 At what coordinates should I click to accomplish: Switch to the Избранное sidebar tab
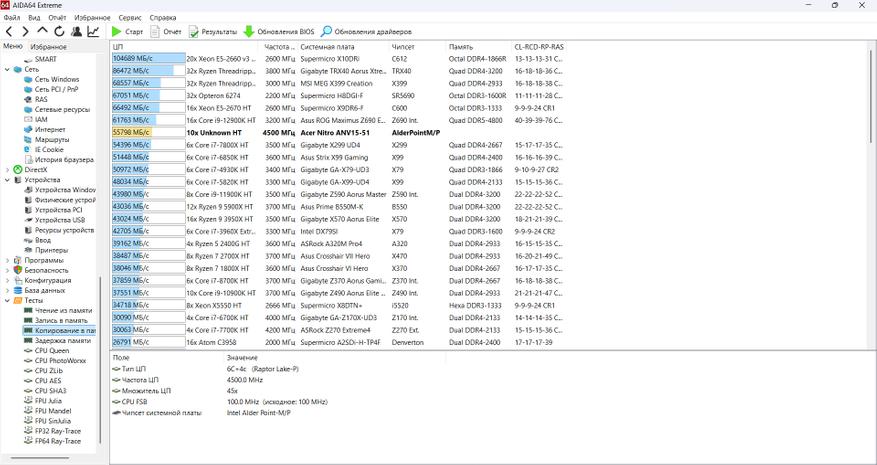(49, 47)
